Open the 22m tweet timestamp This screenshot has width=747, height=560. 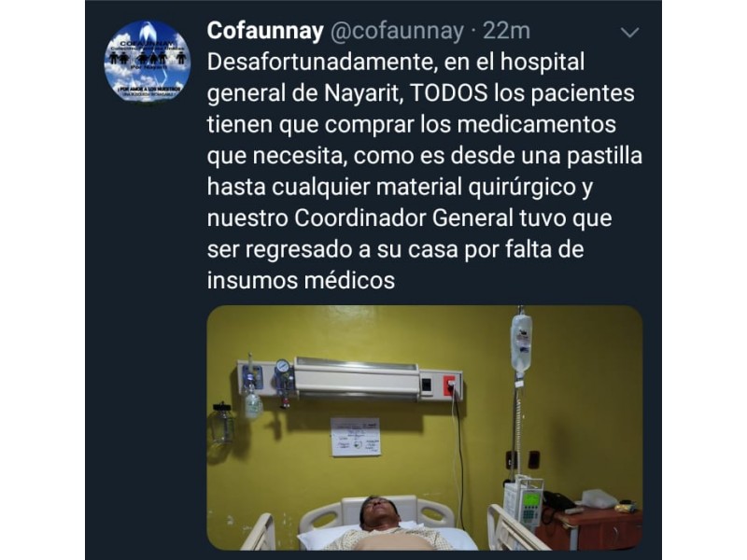coord(506,31)
